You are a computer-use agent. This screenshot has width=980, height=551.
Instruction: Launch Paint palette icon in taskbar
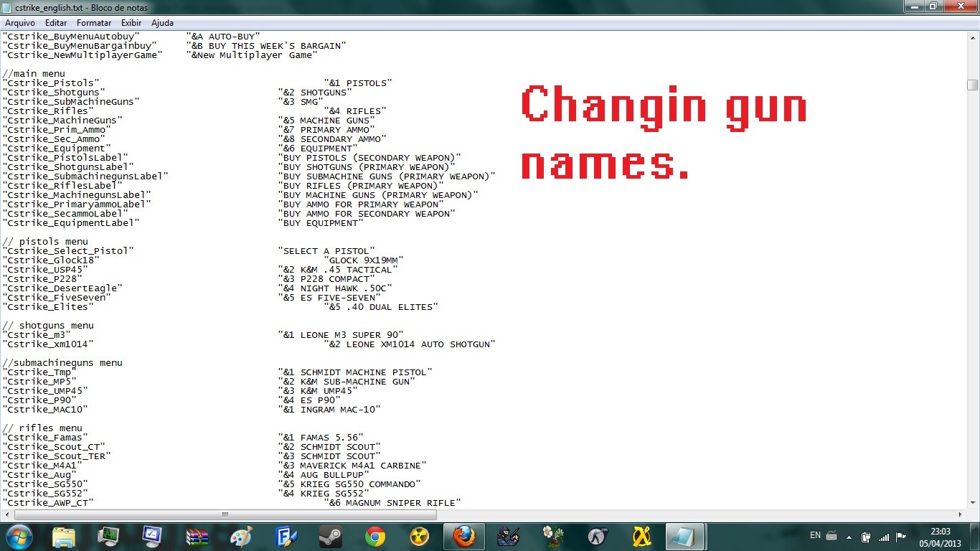click(242, 536)
